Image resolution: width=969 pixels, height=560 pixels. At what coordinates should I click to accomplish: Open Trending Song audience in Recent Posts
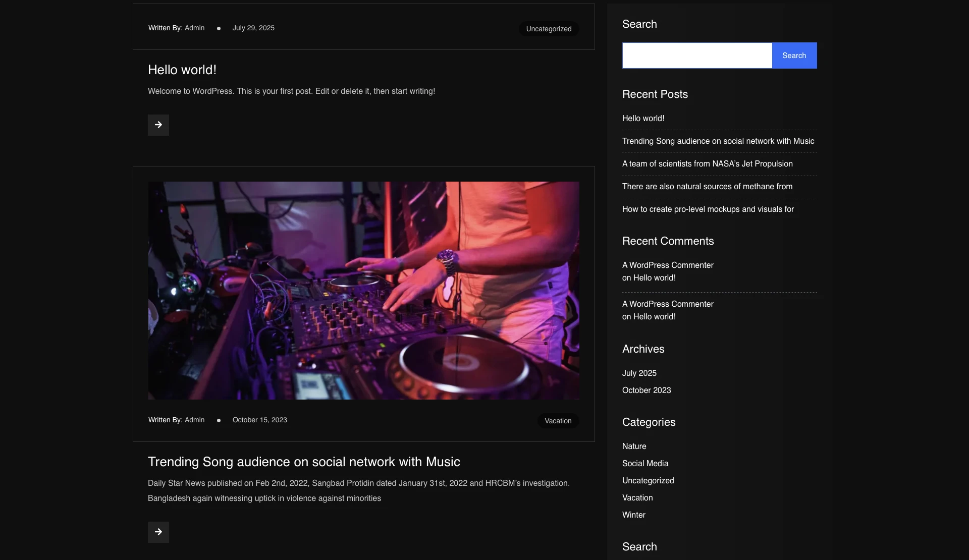pyautogui.click(x=718, y=141)
